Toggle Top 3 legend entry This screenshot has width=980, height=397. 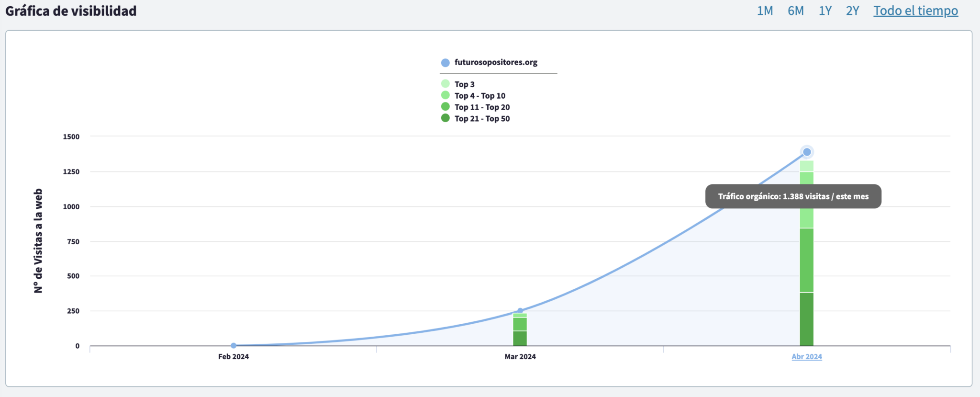458,84
